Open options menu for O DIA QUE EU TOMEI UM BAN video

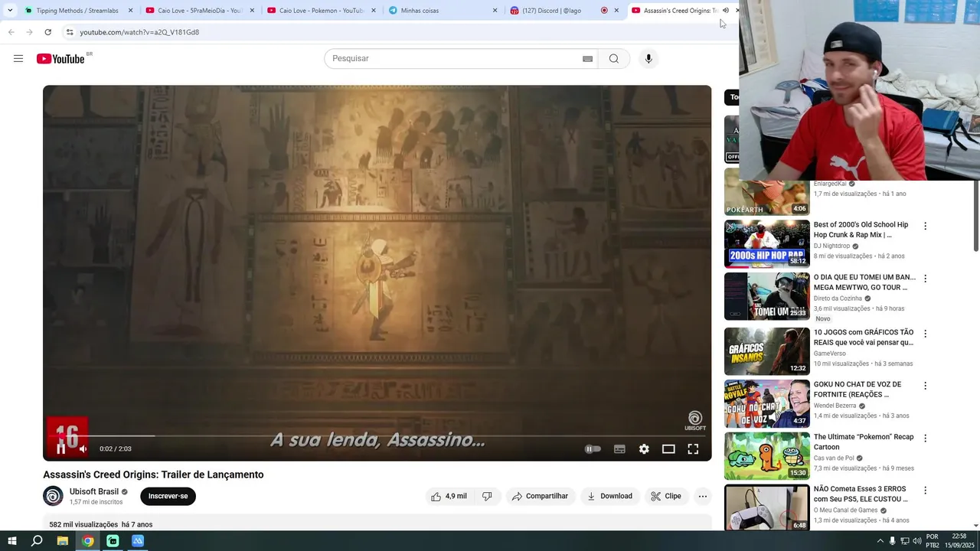coord(925,279)
